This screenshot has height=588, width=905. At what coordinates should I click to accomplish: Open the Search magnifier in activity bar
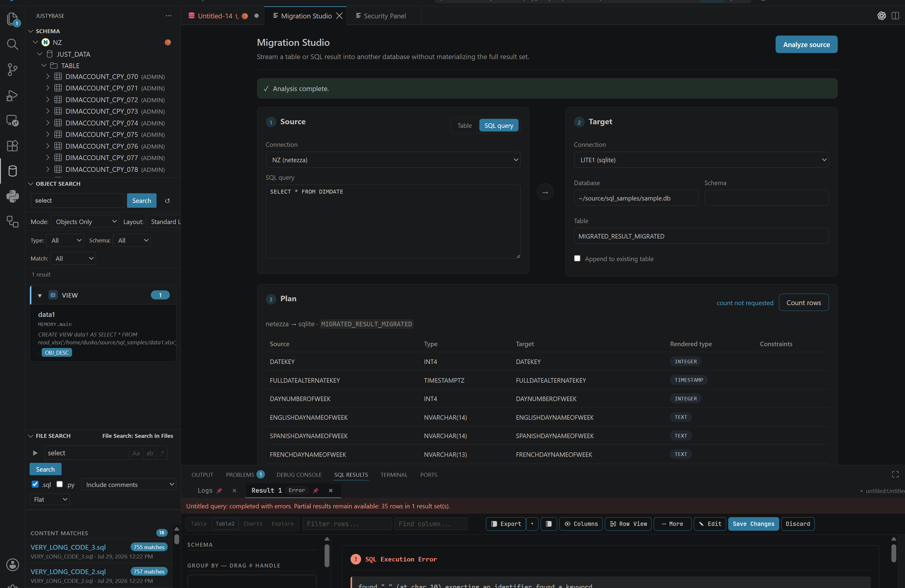point(12,44)
